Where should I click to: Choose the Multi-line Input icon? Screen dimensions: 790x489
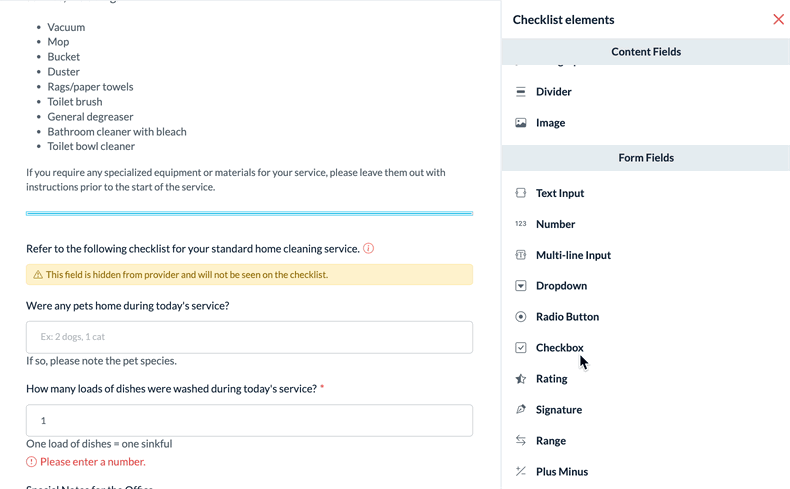[520, 255]
